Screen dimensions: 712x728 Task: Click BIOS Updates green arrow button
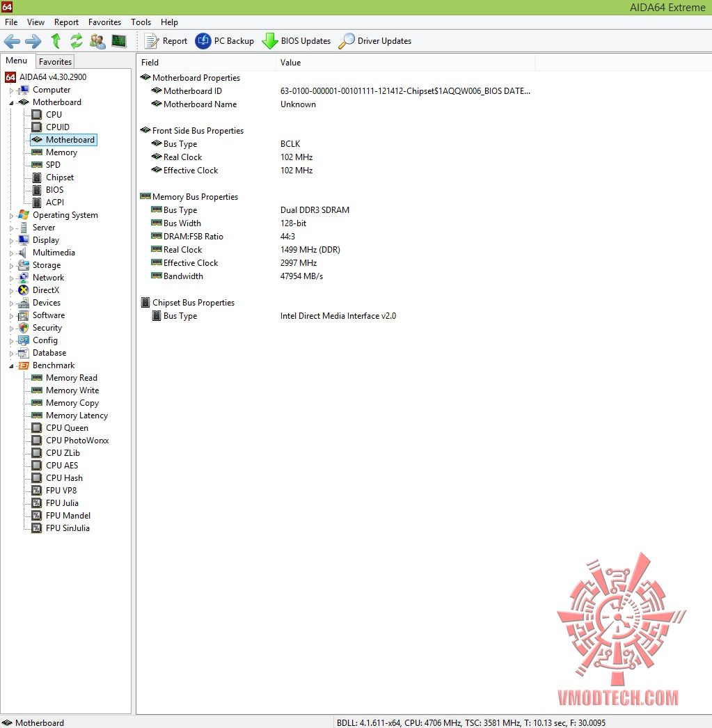tap(296, 41)
